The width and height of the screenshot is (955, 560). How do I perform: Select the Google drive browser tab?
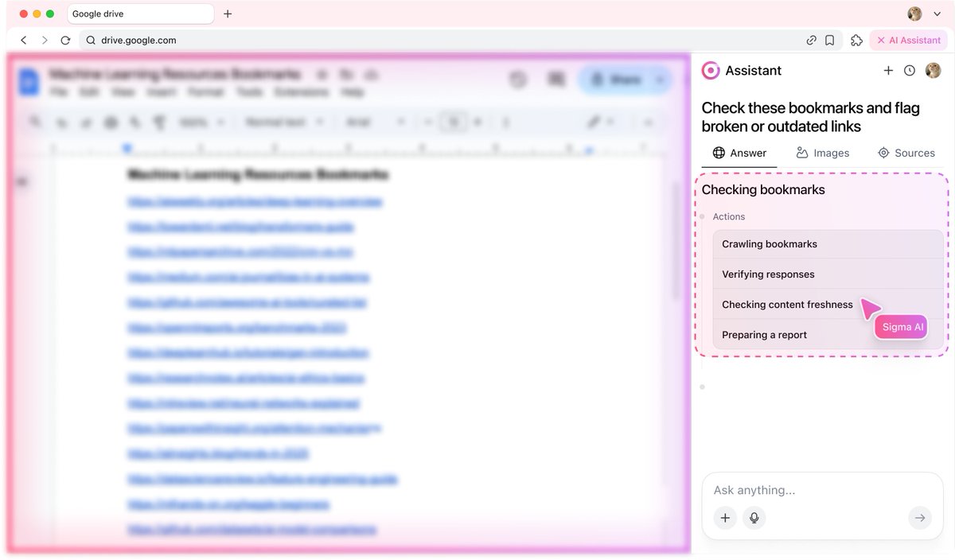[140, 14]
